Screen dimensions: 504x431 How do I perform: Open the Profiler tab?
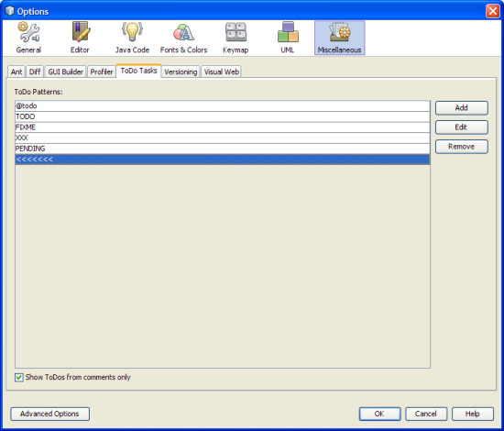pos(102,72)
